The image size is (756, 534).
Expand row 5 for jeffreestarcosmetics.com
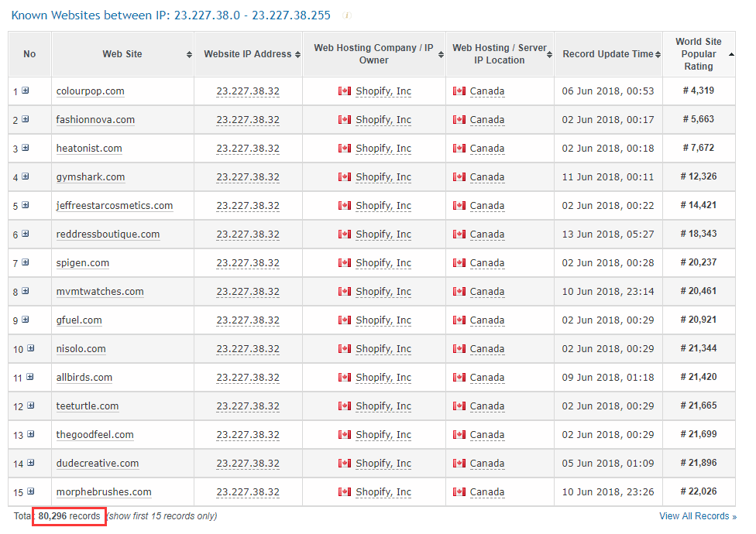pos(25,204)
